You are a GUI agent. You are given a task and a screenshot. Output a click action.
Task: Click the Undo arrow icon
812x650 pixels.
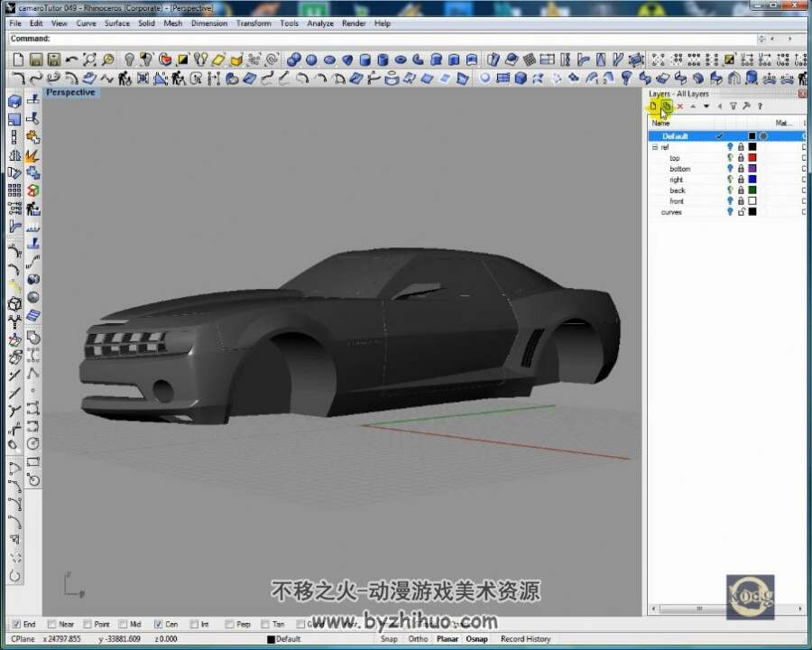click(x=71, y=60)
